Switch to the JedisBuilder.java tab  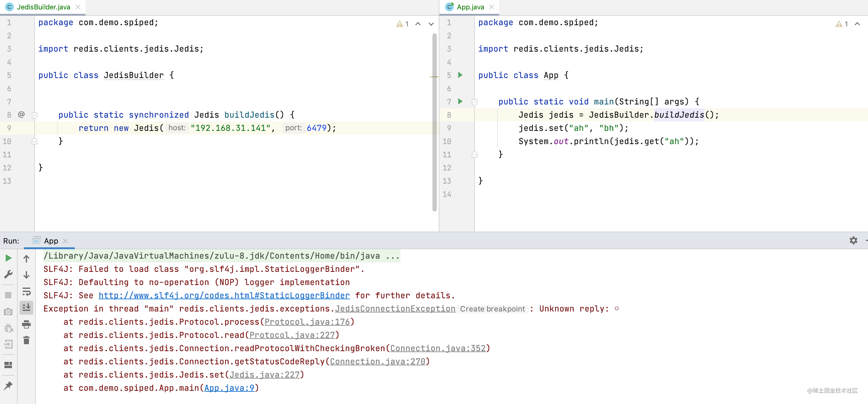click(x=43, y=7)
